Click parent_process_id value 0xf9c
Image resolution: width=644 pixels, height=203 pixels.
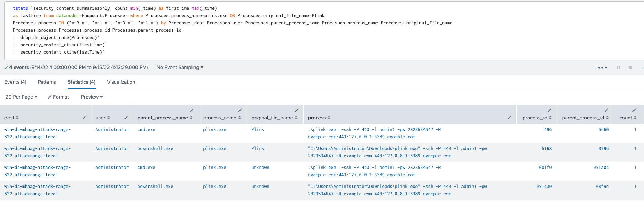click(602, 187)
